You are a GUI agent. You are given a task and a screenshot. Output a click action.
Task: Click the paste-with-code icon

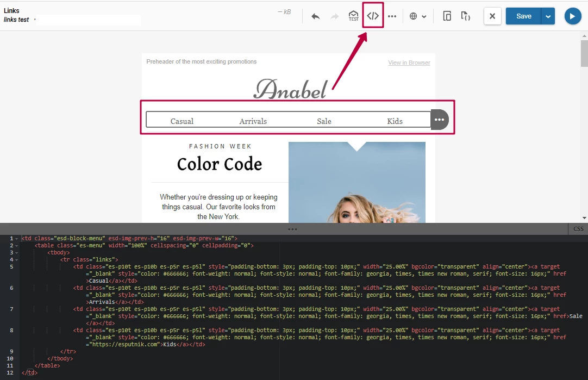pyautogui.click(x=465, y=16)
